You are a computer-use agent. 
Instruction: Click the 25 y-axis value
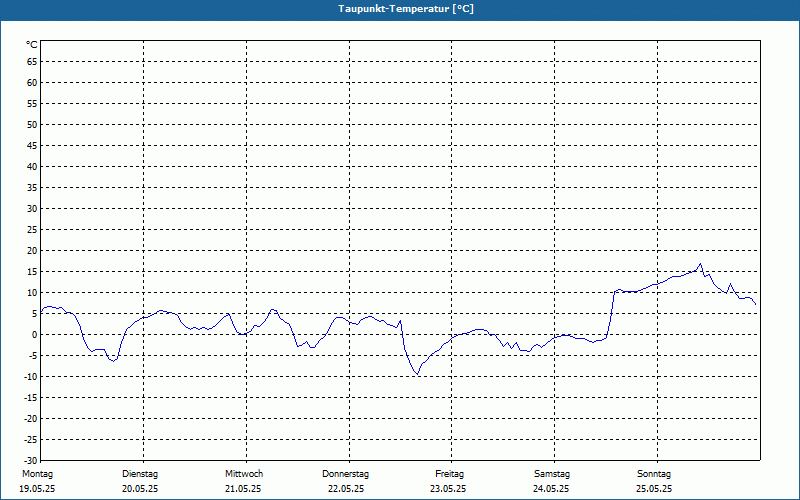coord(32,230)
